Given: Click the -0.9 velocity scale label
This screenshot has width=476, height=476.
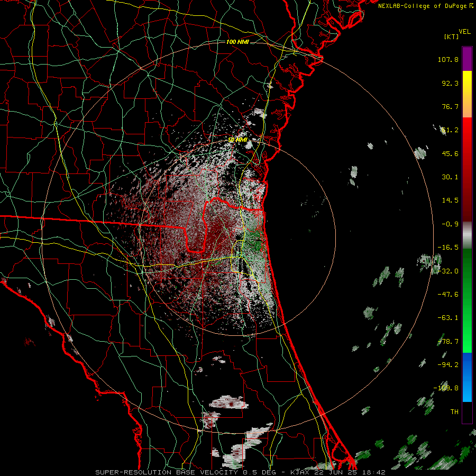Looking at the screenshot, I should tap(450, 224).
